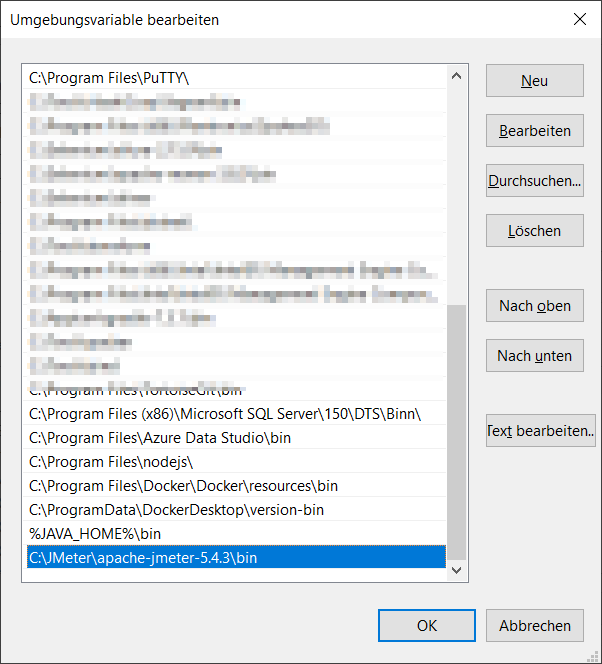Screen dimensions: 602x664
Task: Select the Azure Data Studio\bin path
Action: click(160, 437)
